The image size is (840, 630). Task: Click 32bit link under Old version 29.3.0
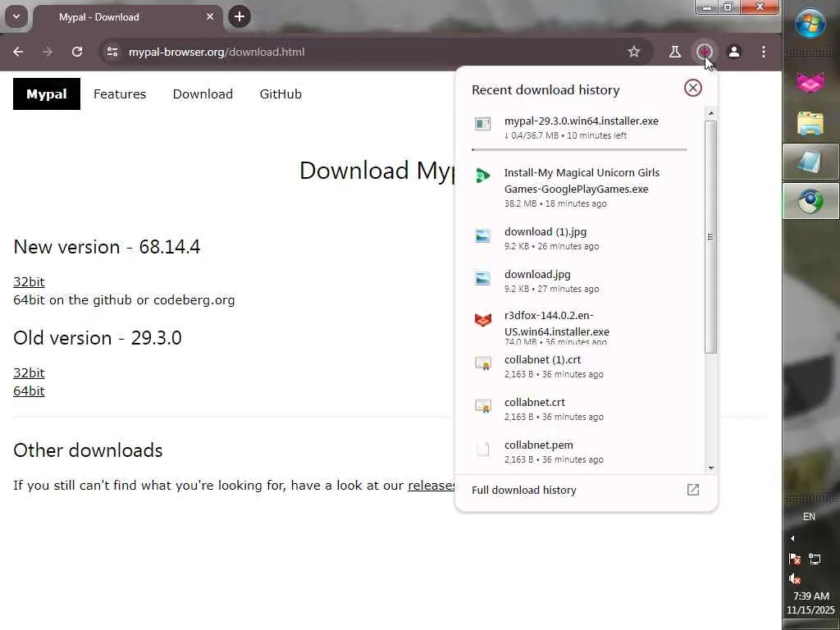pos(29,373)
